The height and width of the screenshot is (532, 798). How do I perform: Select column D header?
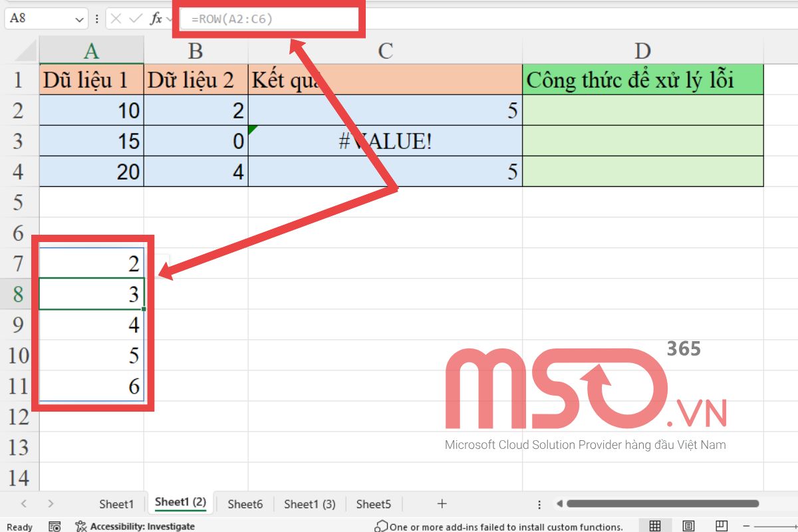coord(642,51)
